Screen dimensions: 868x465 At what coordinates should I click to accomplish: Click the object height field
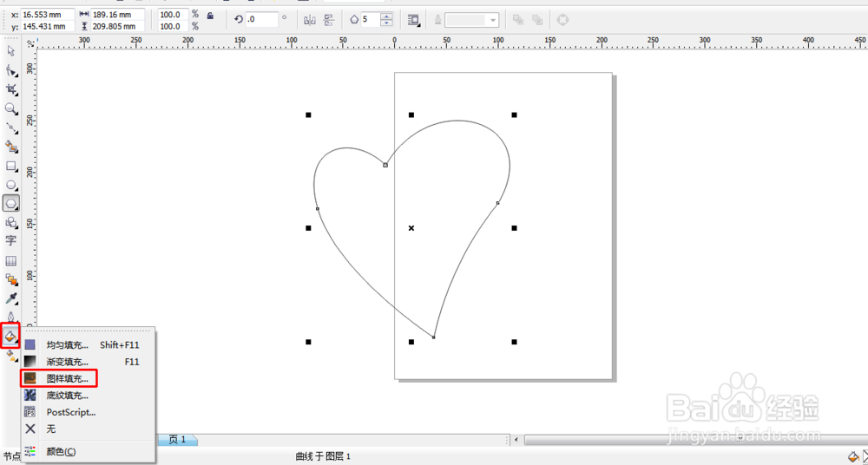click(118, 26)
